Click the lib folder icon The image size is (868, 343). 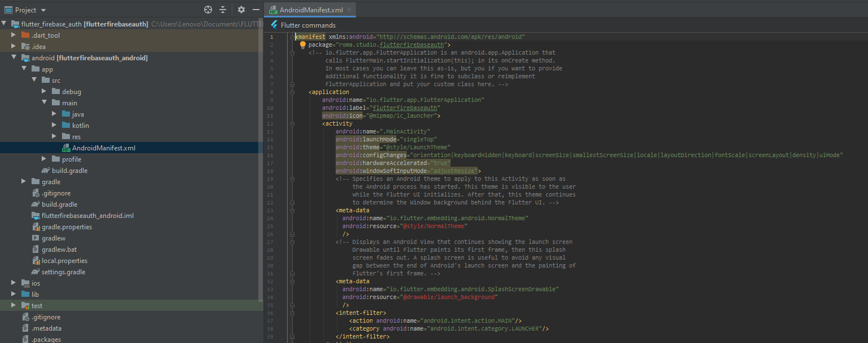tap(25, 295)
